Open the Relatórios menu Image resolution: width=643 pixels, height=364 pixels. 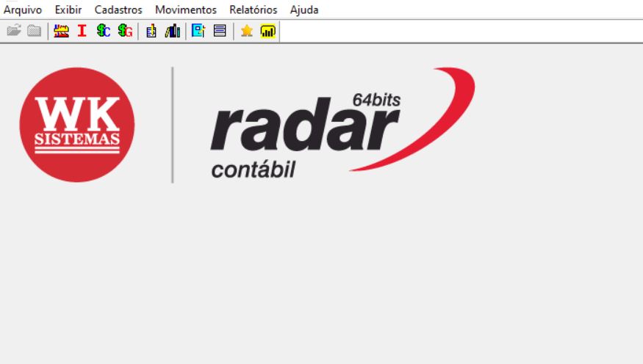tap(253, 10)
